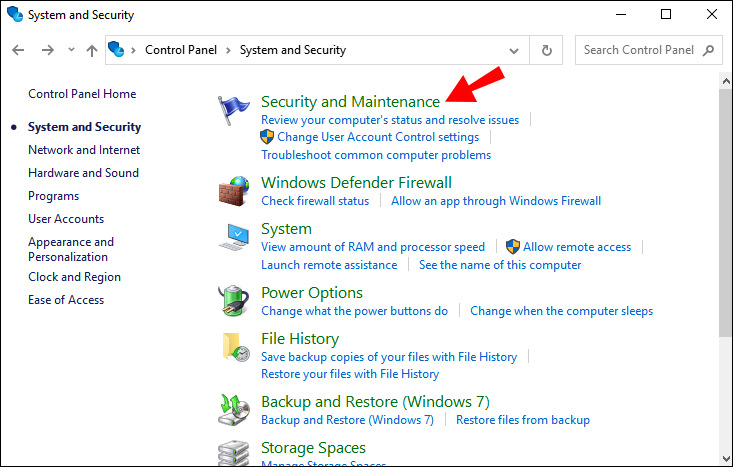Screen dimensions: 733x467
Task: Go back with the Back arrow
Action: 19,50
